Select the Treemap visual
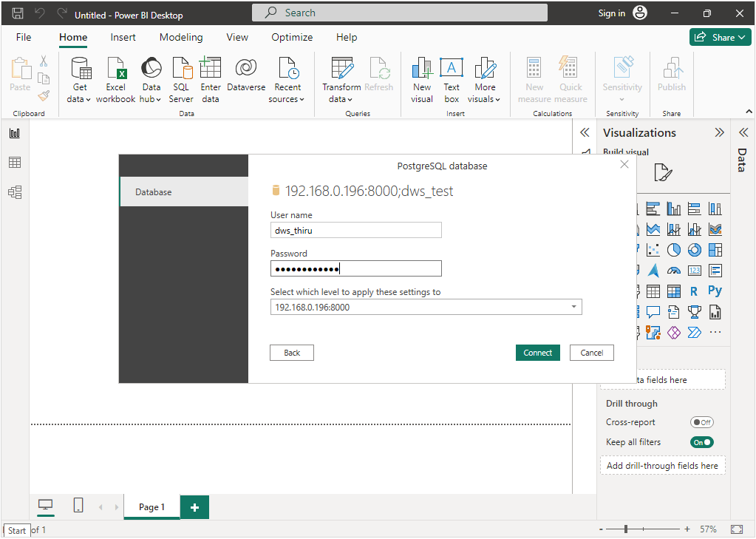 tap(715, 250)
